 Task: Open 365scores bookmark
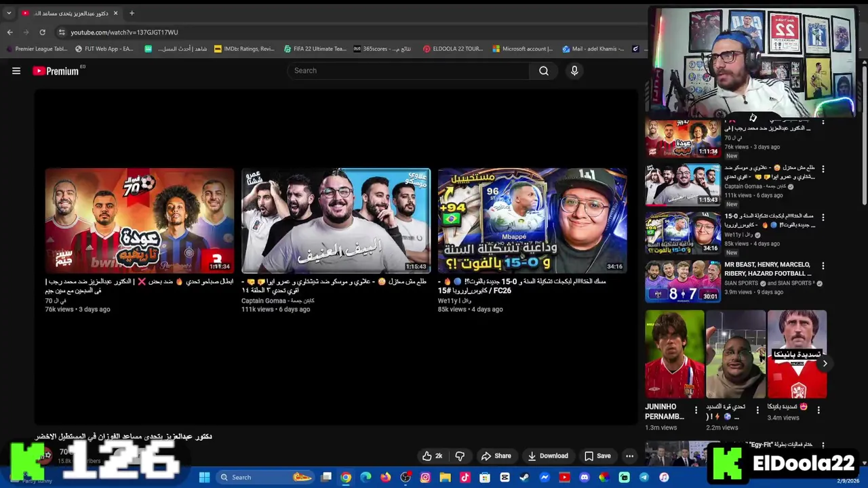point(382,49)
